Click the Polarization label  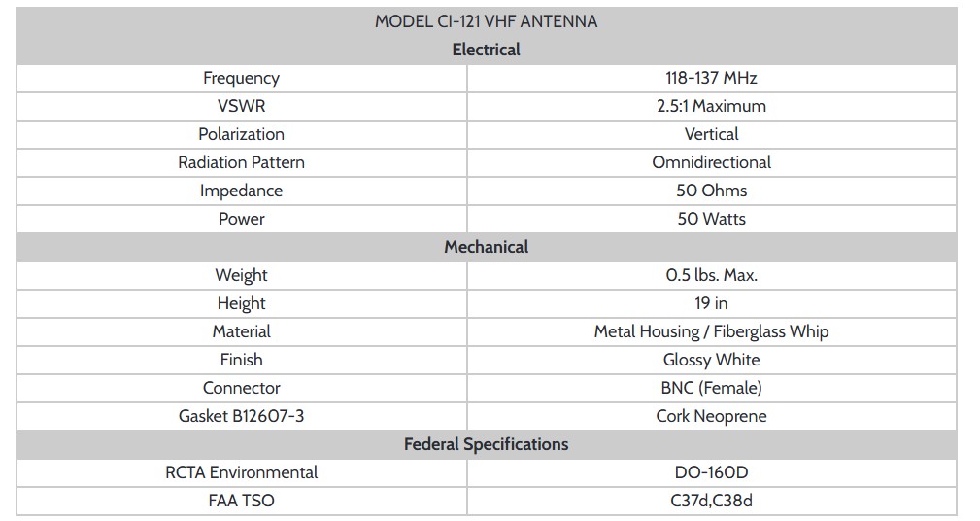pos(241,134)
